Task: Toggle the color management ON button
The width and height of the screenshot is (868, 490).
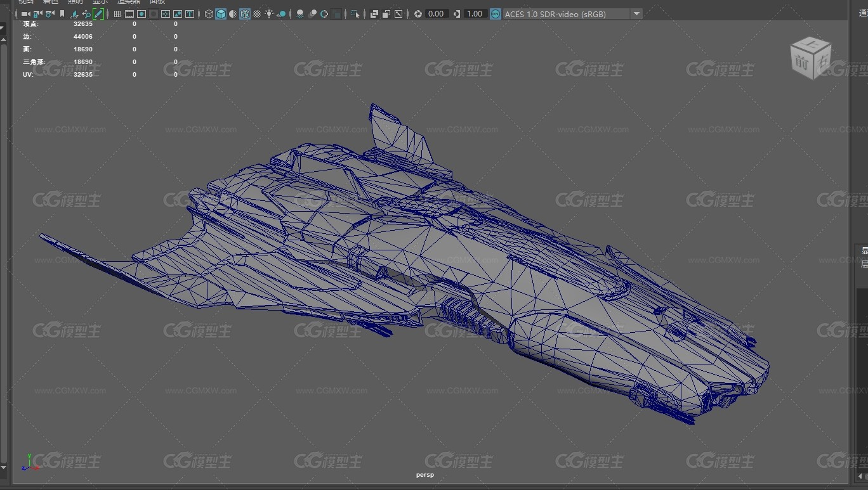Action: 496,13
